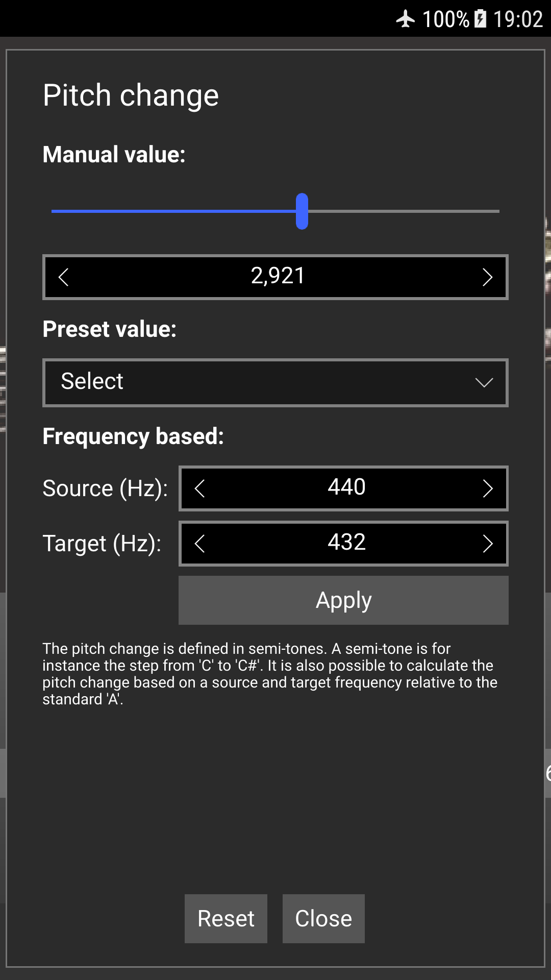The height and width of the screenshot is (980, 551).
Task: Tap the Source frequency 440 value
Action: pos(346,487)
